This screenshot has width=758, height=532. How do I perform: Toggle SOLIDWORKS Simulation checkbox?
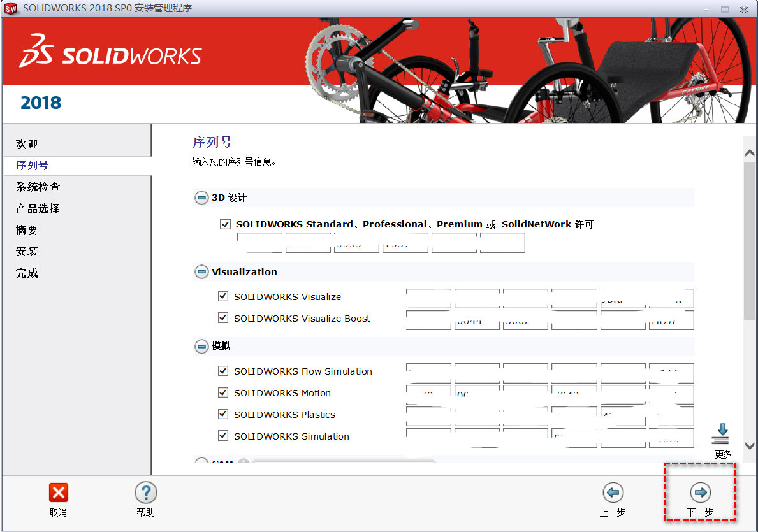(x=223, y=435)
